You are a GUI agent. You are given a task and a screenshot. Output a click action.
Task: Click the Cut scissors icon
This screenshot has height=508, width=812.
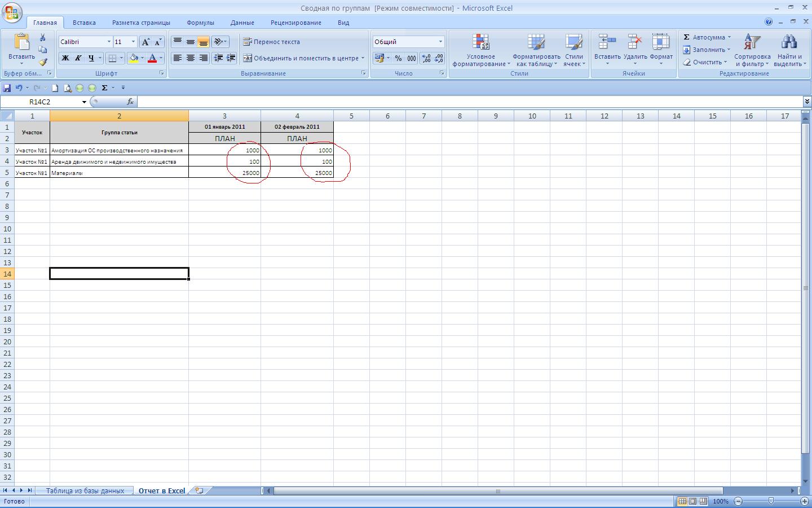pyautogui.click(x=43, y=37)
